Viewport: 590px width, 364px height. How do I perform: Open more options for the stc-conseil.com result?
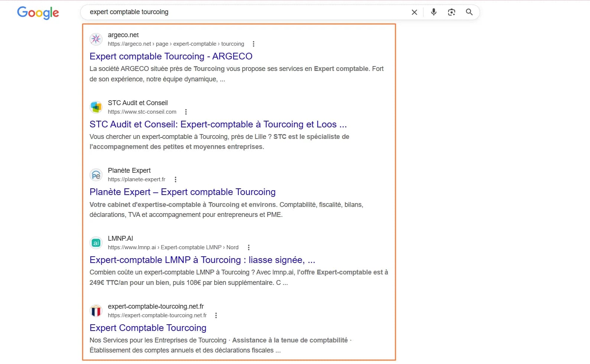tap(186, 112)
